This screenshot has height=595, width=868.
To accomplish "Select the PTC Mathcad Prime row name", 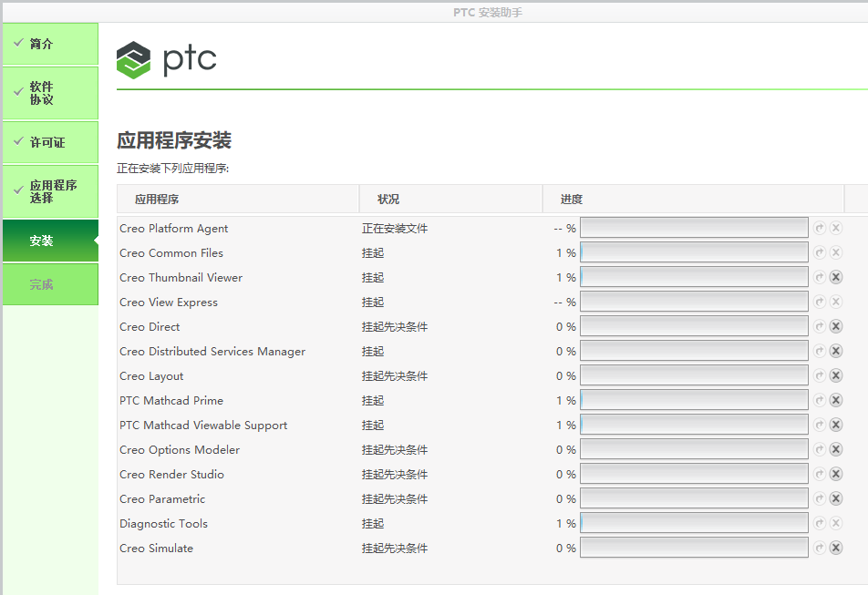I will (x=171, y=400).
